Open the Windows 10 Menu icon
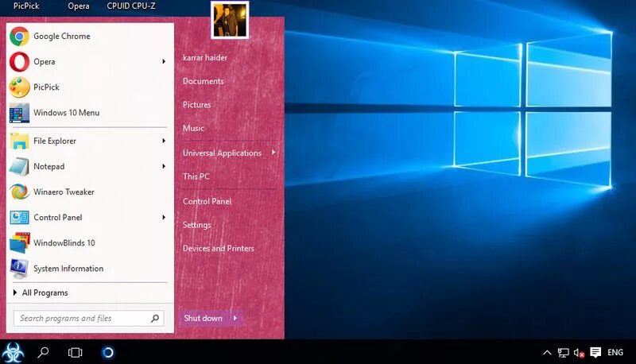The image size is (636, 364). (x=19, y=113)
